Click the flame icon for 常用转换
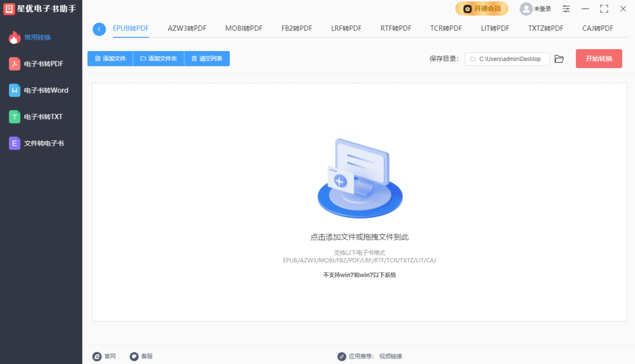635x364 pixels. pos(15,37)
